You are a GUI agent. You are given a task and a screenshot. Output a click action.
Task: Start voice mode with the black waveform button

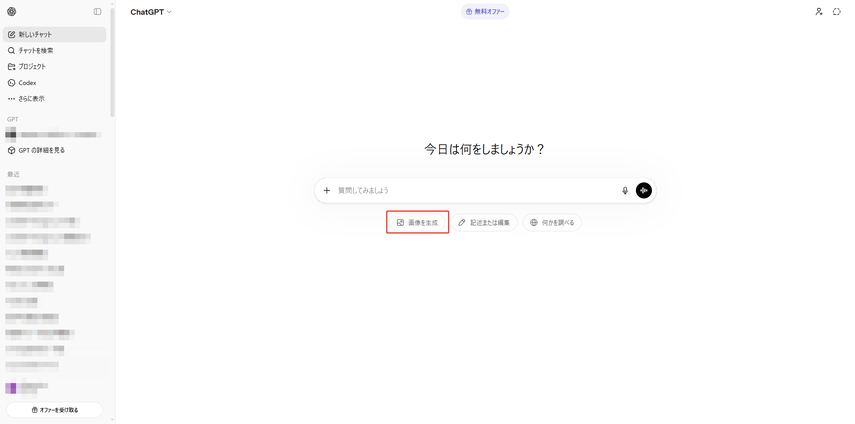(643, 190)
